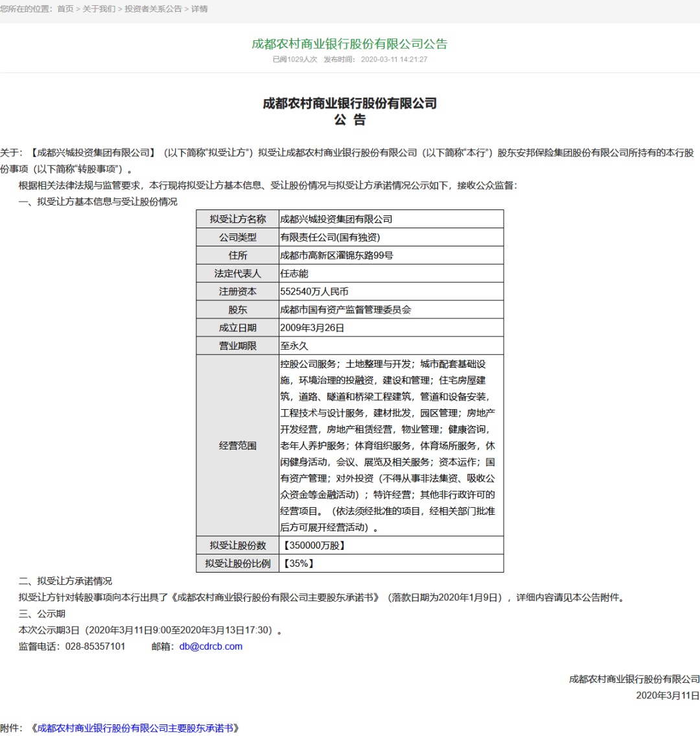Viewport: 700px width, 736px height.
Task: Click cell 成都市国有资产监督管理委员会
Action: click(345, 310)
